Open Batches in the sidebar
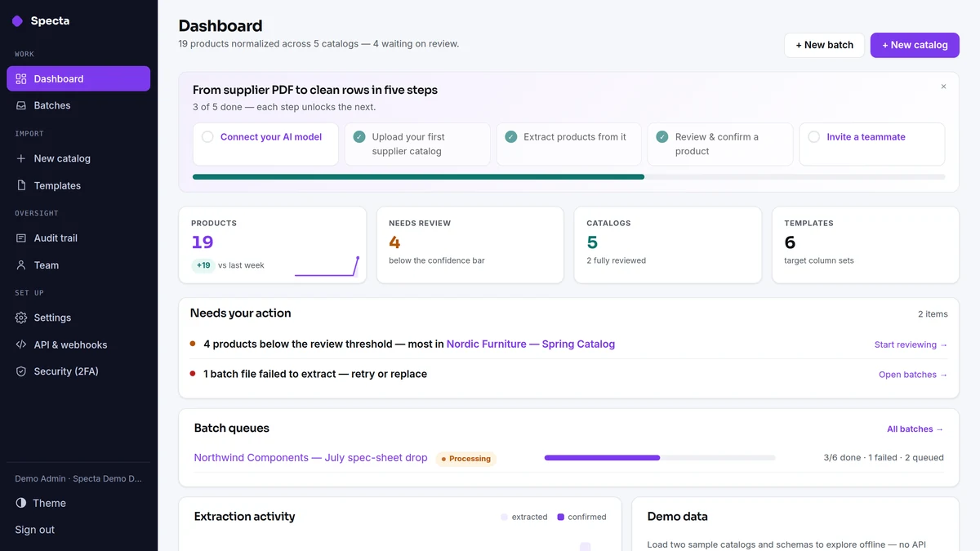Image resolution: width=980 pixels, height=551 pixels. click(x=78, y=105)
